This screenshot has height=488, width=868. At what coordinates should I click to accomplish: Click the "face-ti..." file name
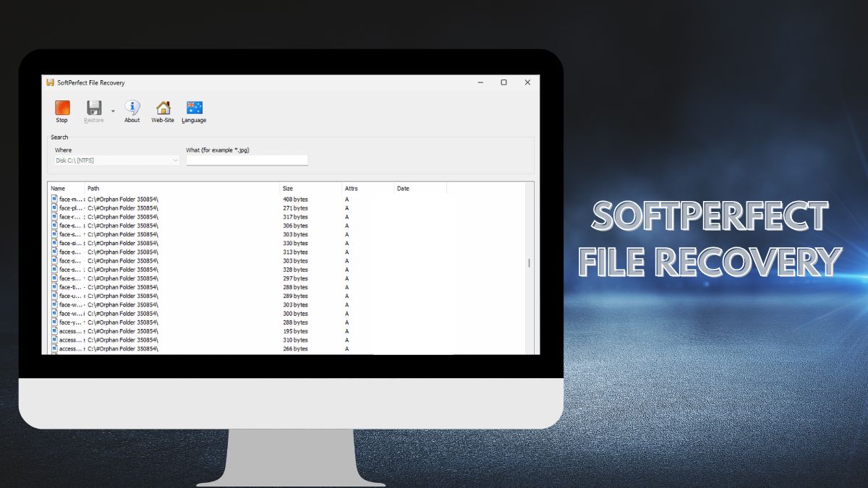[x=70, y=287]
